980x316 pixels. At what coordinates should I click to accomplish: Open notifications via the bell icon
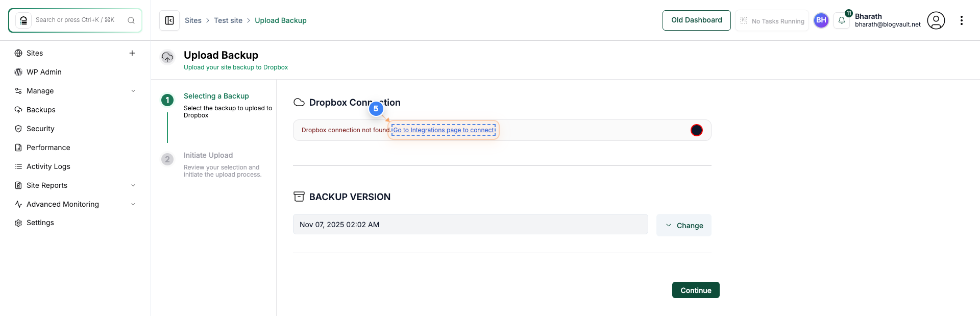pyautogui.click(x=842, y=20)
